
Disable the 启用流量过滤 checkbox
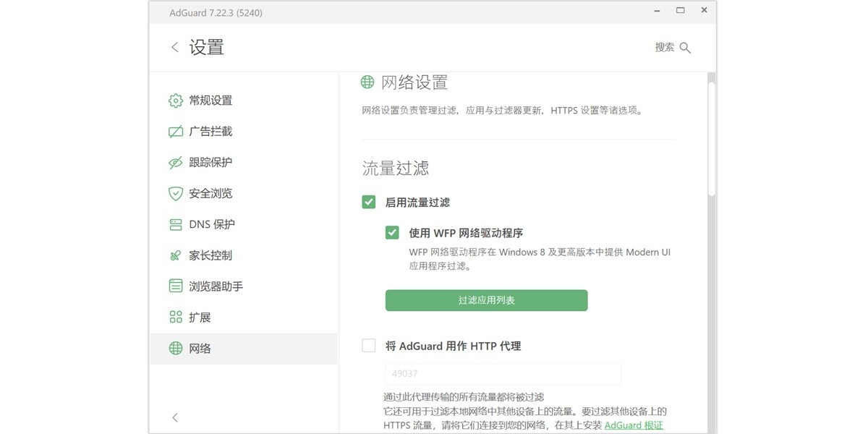368,203
